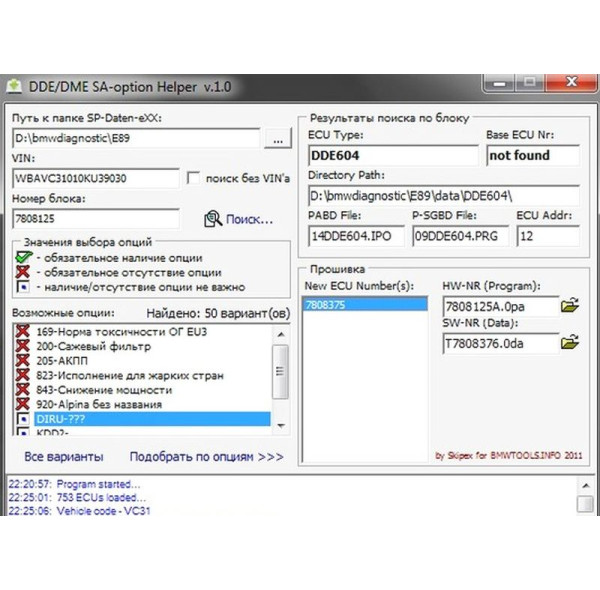Click the Все варианты link

click(63, 457)
